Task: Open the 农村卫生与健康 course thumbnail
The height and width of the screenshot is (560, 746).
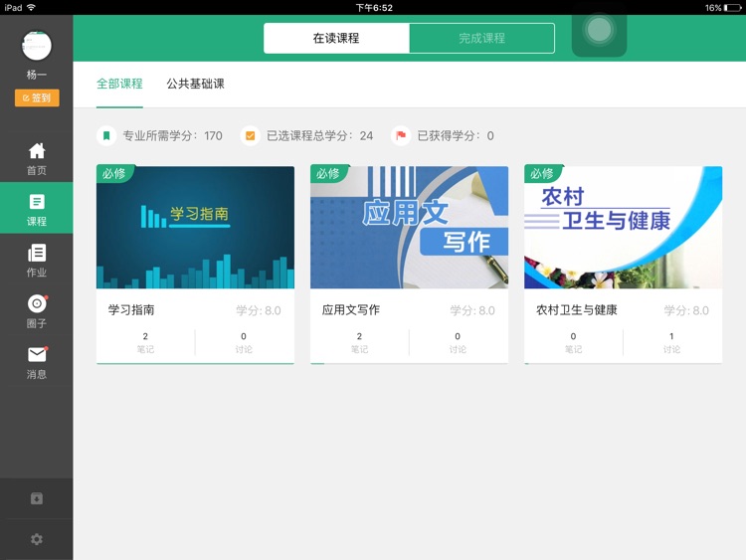Action: point(624,227)
